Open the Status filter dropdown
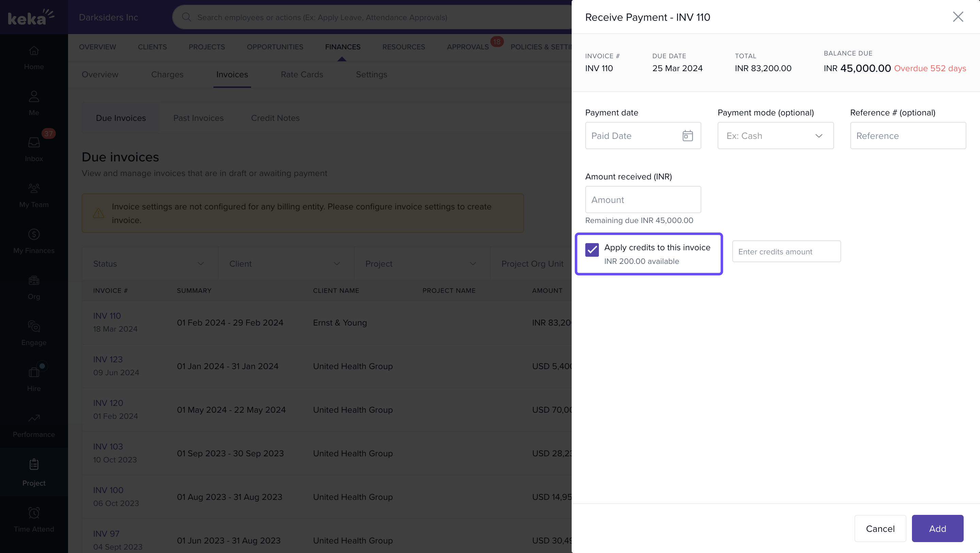Viewport: 980px width, 553px height. click(149, 264)
